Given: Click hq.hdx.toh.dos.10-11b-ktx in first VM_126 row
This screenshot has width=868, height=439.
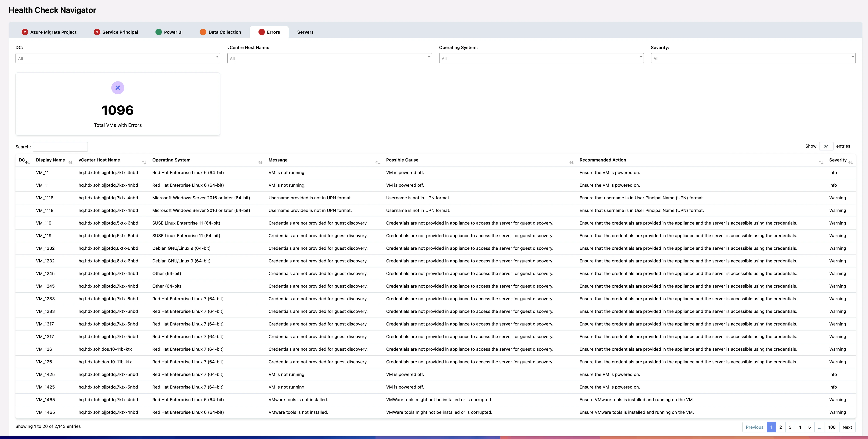Looking at the screenshot, I should click(x=105, y=349).
